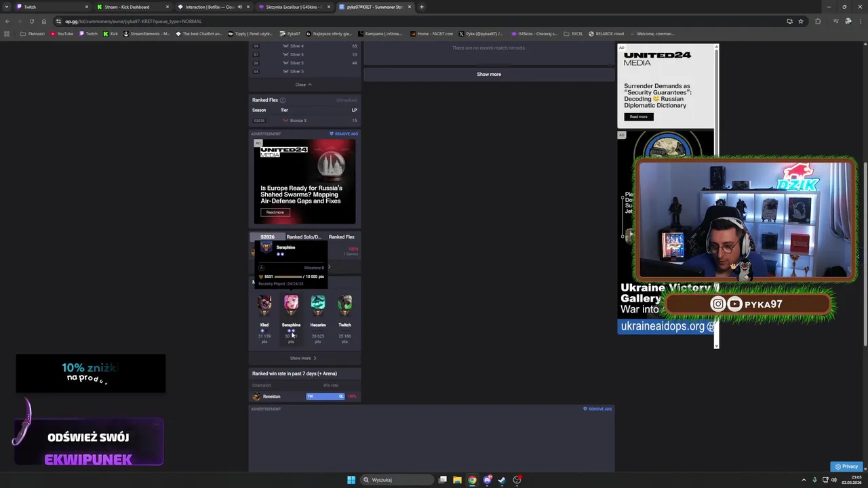Click the Windows taskbar search box
This screenshot has width=868, height=488.
click(x=397, y=480)
